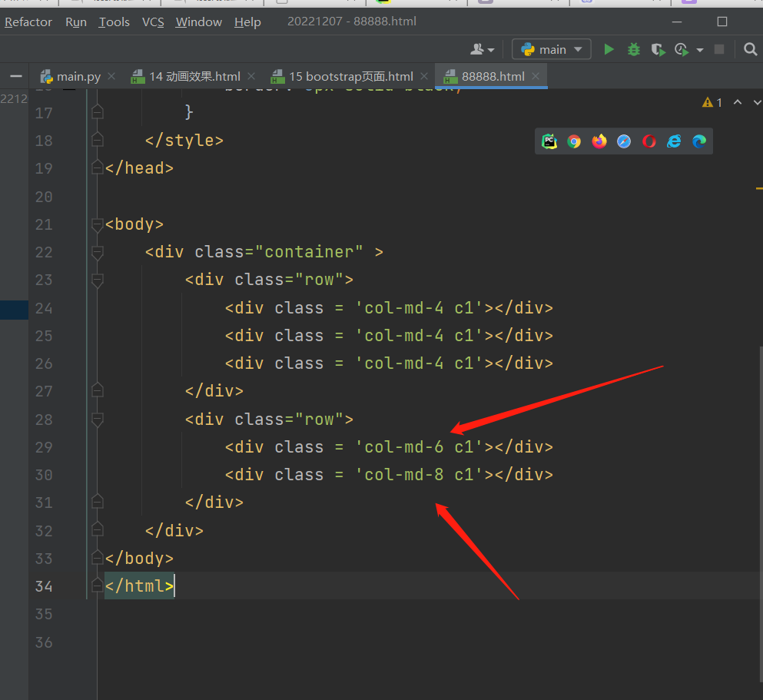
Task: Open the VCS menu
Action: [x=153, y=22]
